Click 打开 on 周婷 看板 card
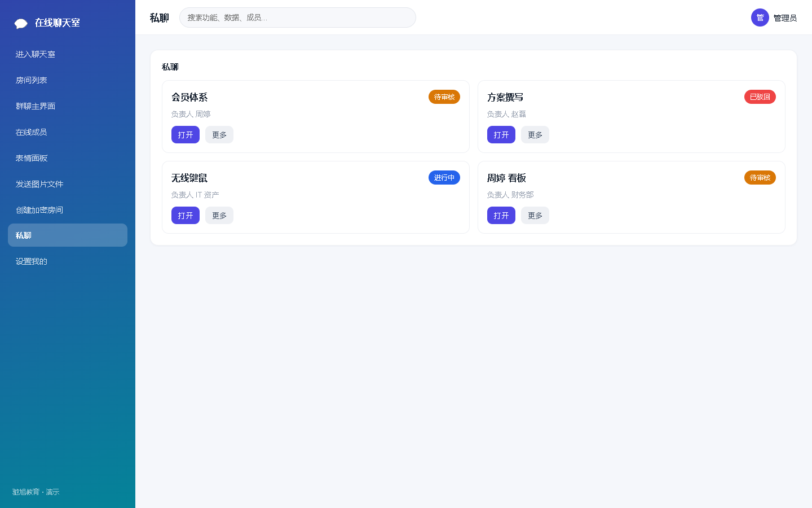 [501, 216]
